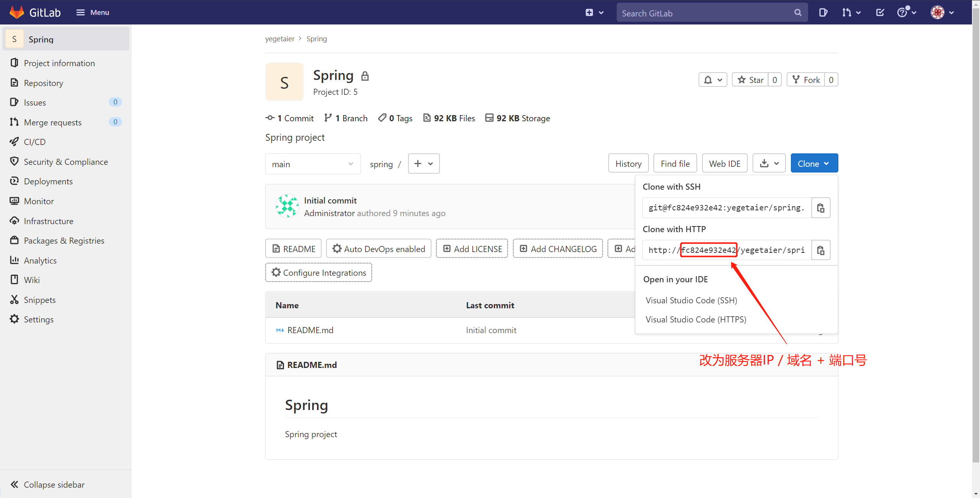Click the search magnifier icon
Image resolution: width=980 pixels, height=498 pixels.
tap(798, 13)
